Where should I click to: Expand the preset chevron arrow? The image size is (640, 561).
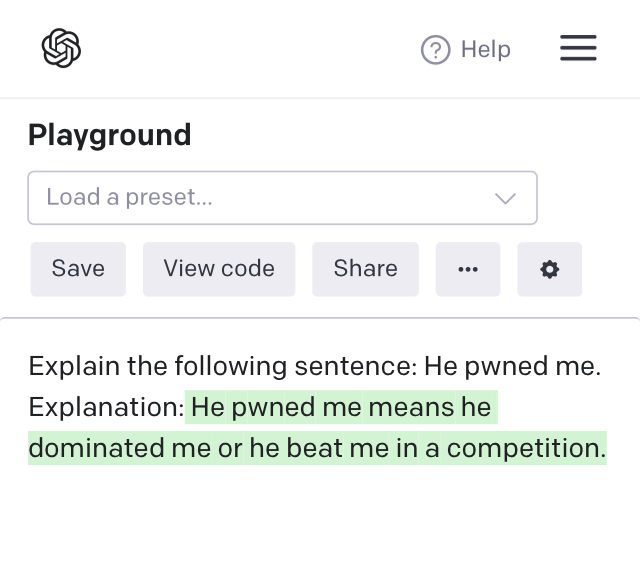tap(506, 198)
